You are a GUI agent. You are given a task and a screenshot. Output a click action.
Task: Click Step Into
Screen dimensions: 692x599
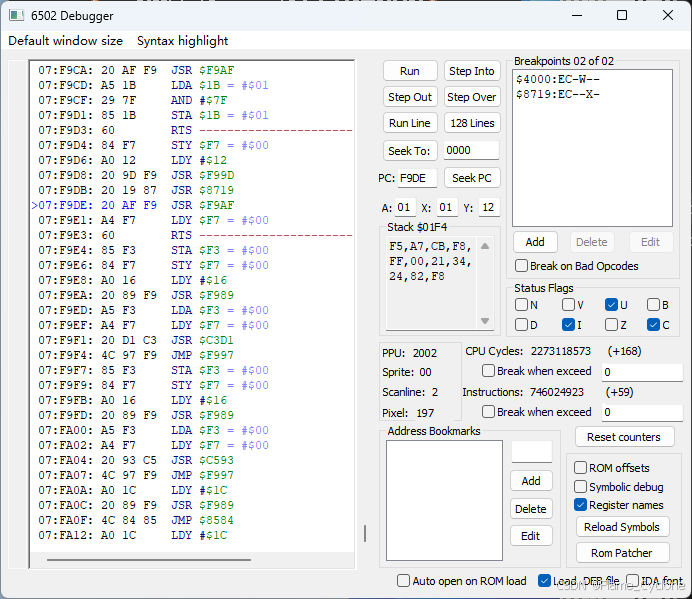click(x=472, y=71)
